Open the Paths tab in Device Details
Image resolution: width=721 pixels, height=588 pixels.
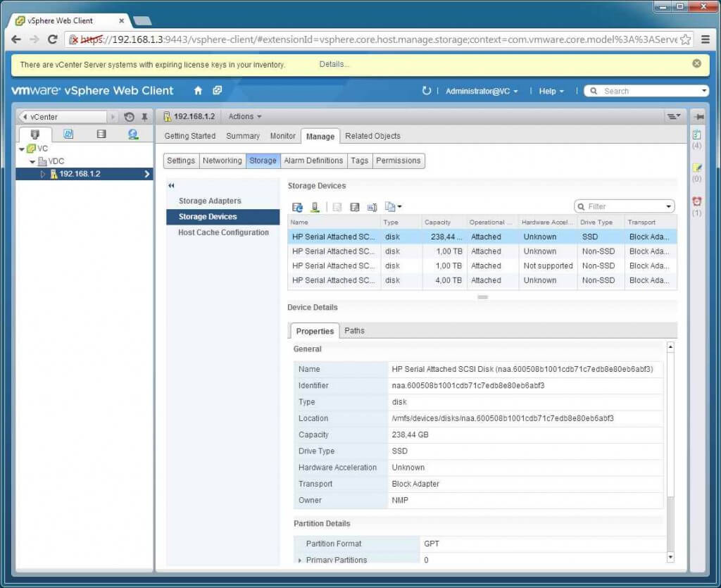[354, 330]
